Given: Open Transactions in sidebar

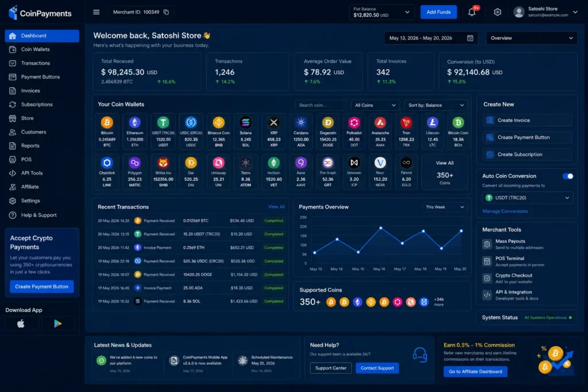Looking at the screenshot, I should (42, 63).
